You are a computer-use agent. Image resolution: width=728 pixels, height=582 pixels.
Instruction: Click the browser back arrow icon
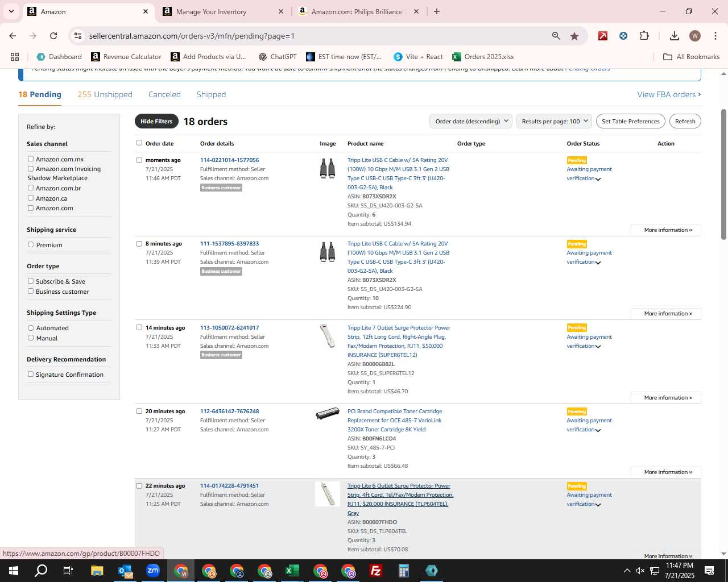pos(13,36)
